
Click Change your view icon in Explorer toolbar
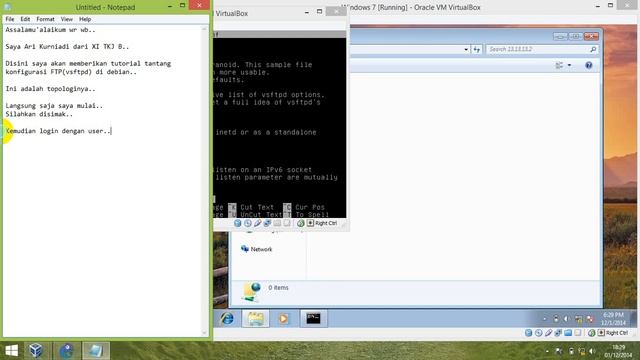click(559, 65)
